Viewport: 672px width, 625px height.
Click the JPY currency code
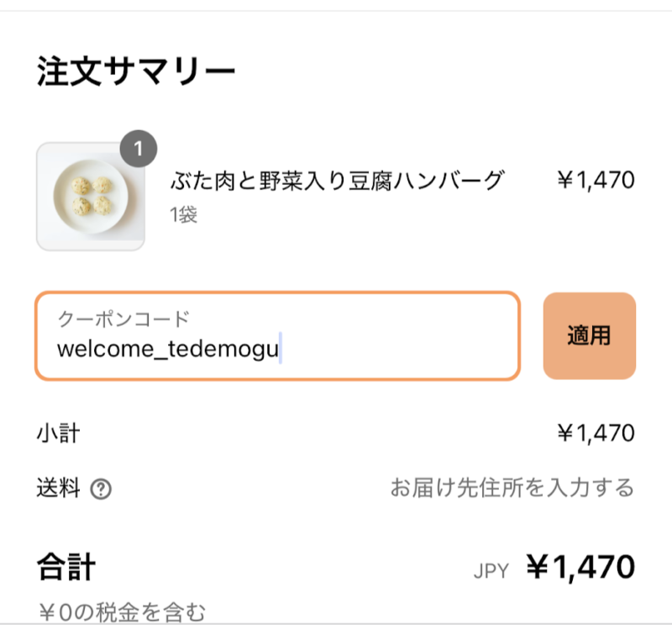click(x=491, y=571)
